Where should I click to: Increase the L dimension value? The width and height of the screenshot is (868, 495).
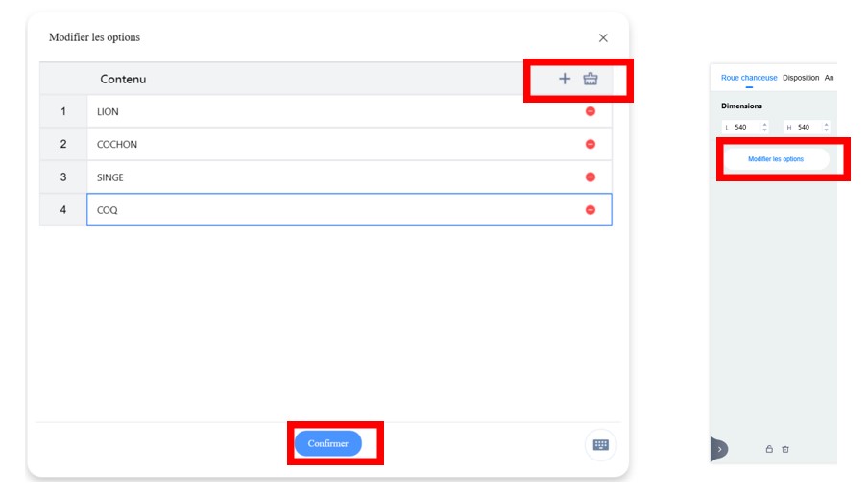click(764, 125)
